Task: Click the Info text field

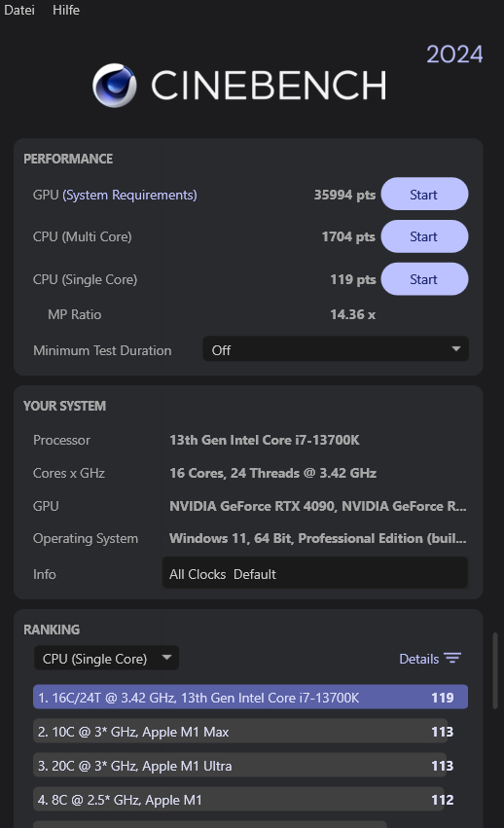Action: click(x=315, y=573)
